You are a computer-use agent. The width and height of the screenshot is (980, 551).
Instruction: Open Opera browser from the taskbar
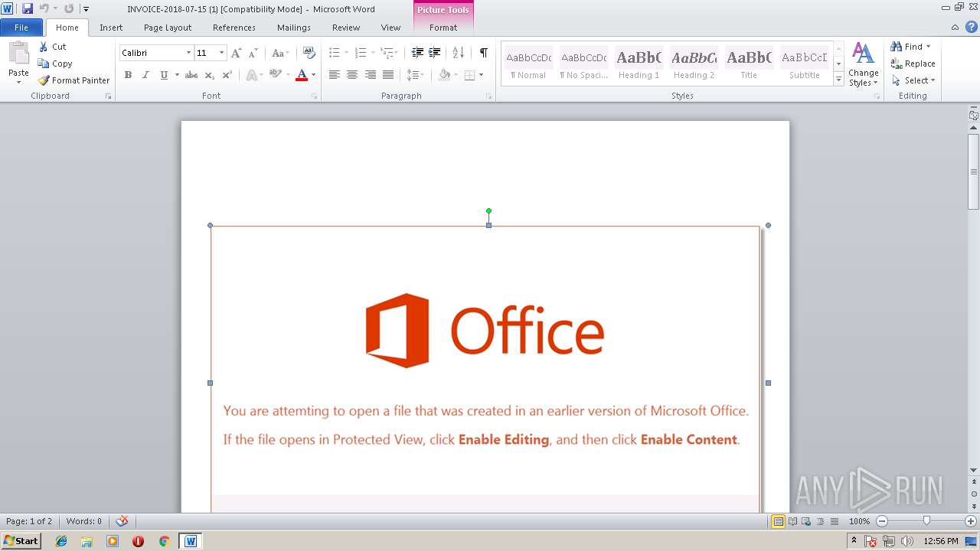(138, 541)
